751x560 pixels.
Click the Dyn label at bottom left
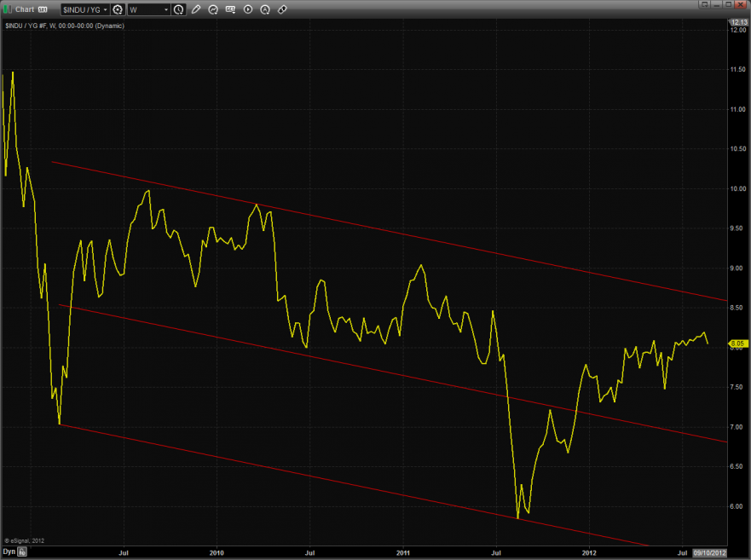click(9, 551)
